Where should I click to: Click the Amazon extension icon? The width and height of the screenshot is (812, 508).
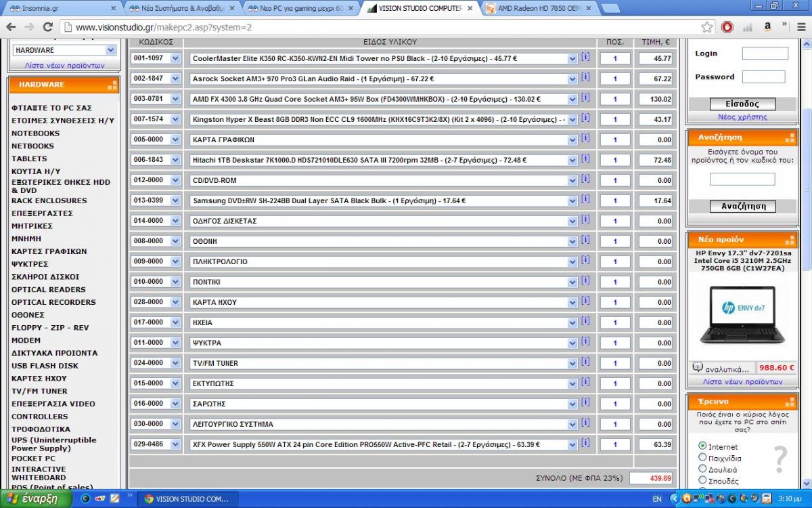[768, 27]
